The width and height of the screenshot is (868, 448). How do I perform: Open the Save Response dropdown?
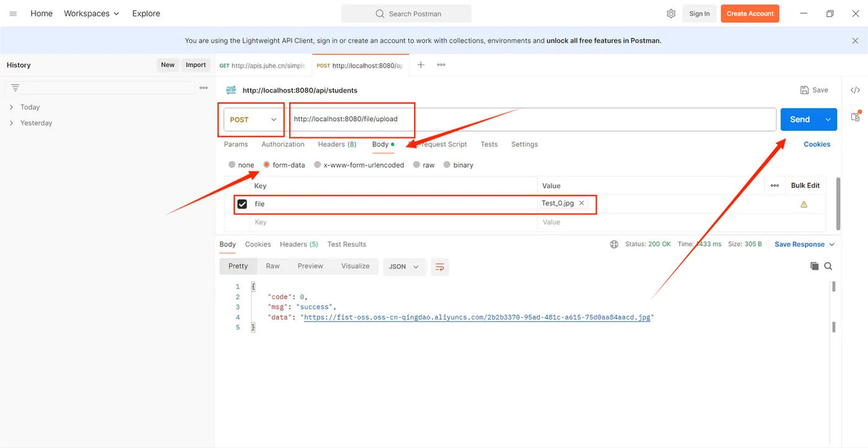pos(805,244)
